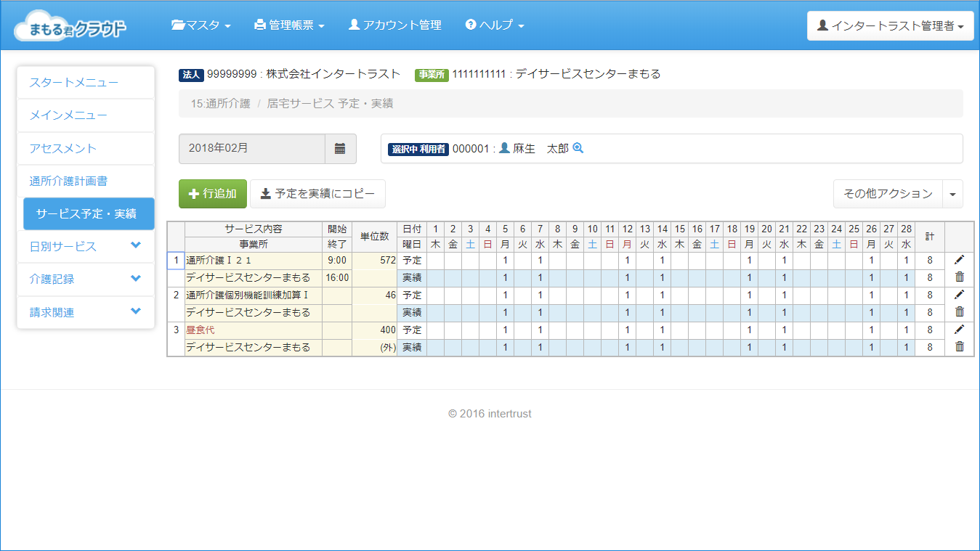Click the calendar icon beside the month field
980x551 pixels.
(x=340, y=149)
